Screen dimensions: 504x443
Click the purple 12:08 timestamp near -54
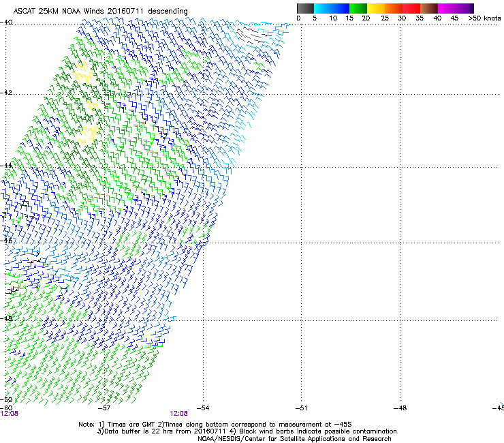tap(178, 414)
